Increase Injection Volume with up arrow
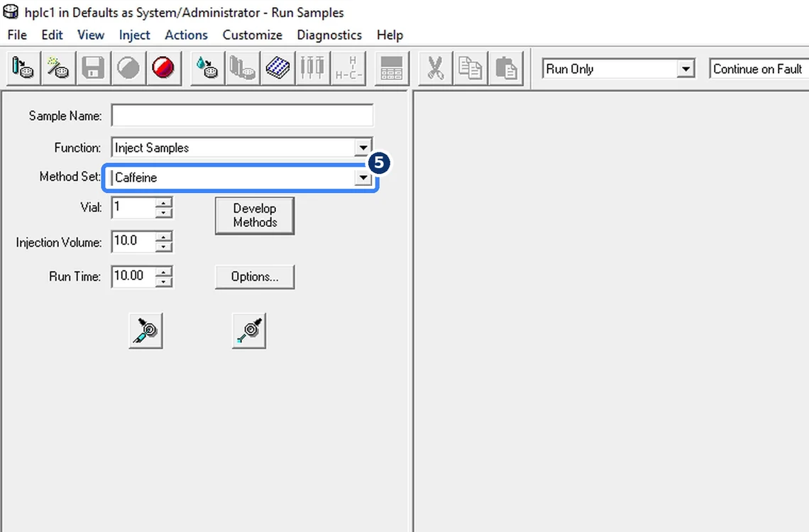Viewport: 809px width, 532px height. point(163,237)
